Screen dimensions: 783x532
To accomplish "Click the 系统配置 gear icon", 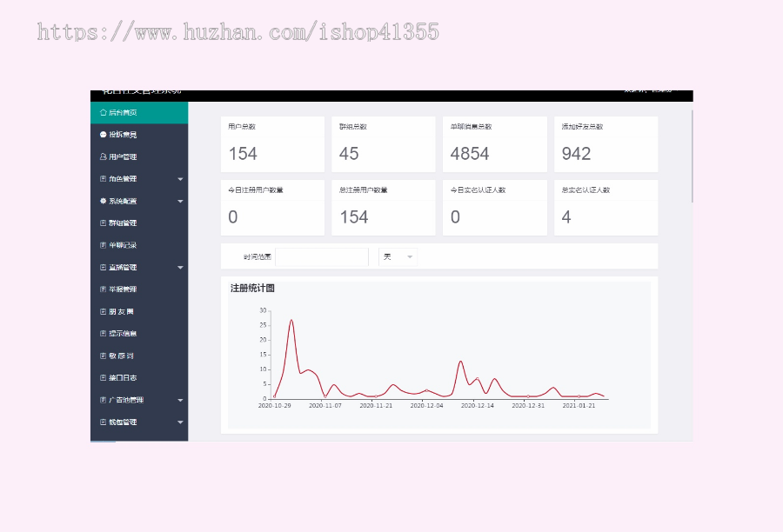I will pos(103,201).
